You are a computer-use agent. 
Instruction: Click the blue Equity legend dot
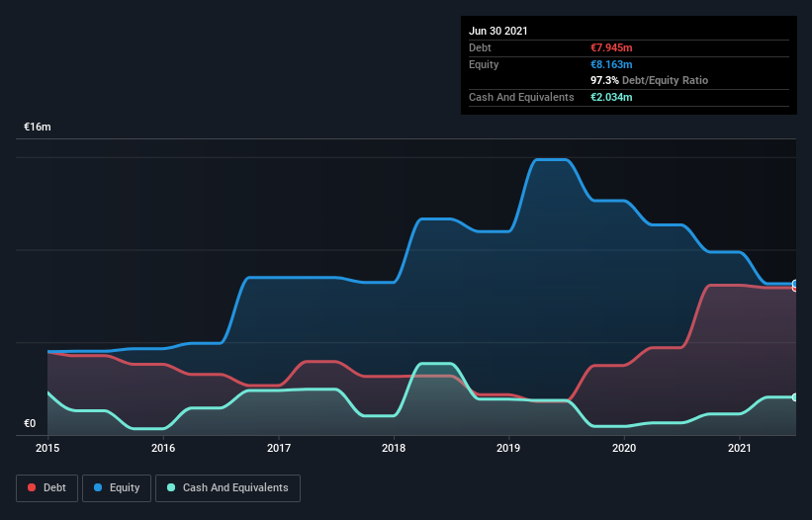coord(98,487)
